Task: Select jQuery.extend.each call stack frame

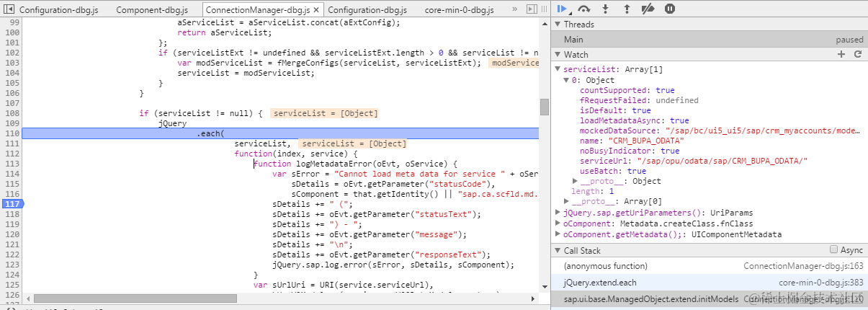Action: pos(709,283)
